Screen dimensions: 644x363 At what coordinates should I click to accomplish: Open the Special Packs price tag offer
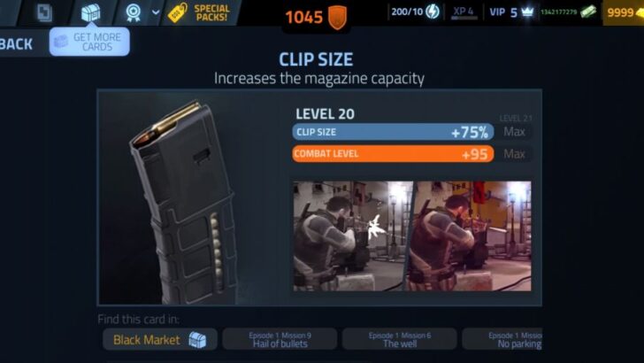[x=199, y=12]
